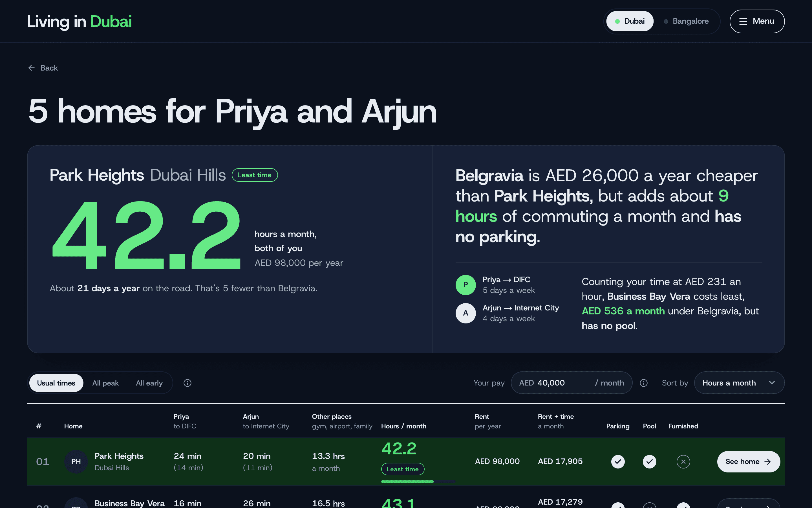Click the PH avatar thumbnail
This screenshot has width=812, height=508.
tap(76, 462)
